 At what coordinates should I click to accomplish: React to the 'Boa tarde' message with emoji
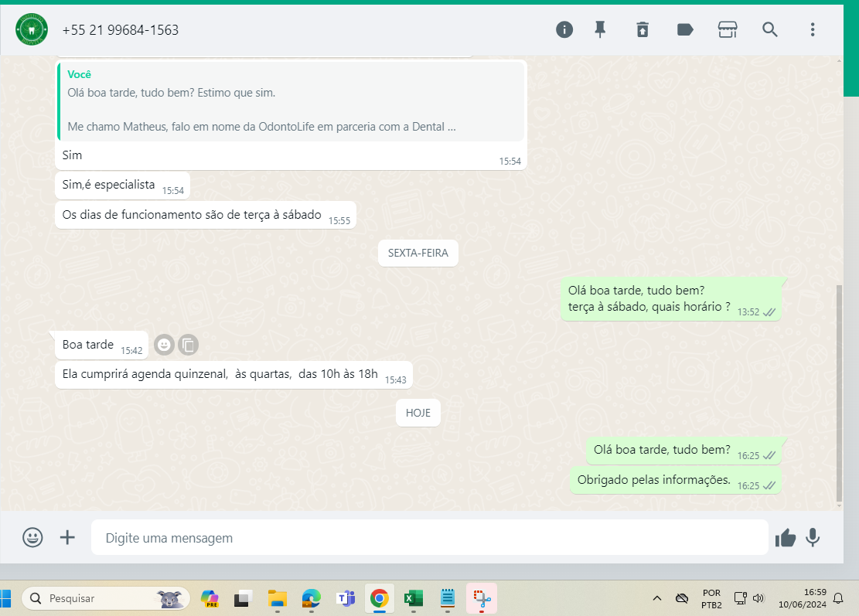coord(164,345)
